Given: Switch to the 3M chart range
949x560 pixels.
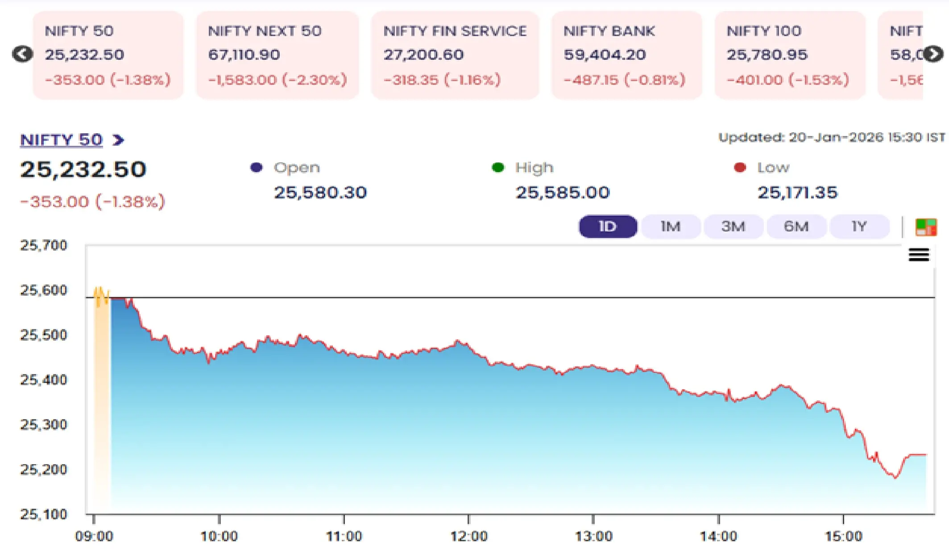Looking at the screenshot, I should [733, 226].
